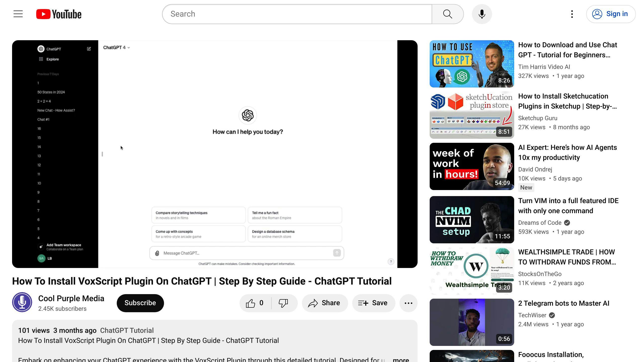Open more actions ellipsis under video
The height and width of the screenshot is (362, 644).
point(408,303)
